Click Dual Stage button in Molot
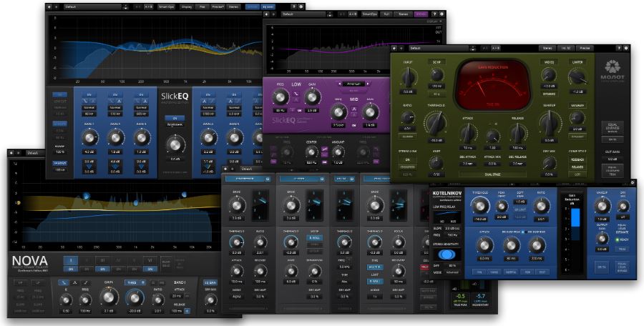644x326 pixels. [492, 174]
